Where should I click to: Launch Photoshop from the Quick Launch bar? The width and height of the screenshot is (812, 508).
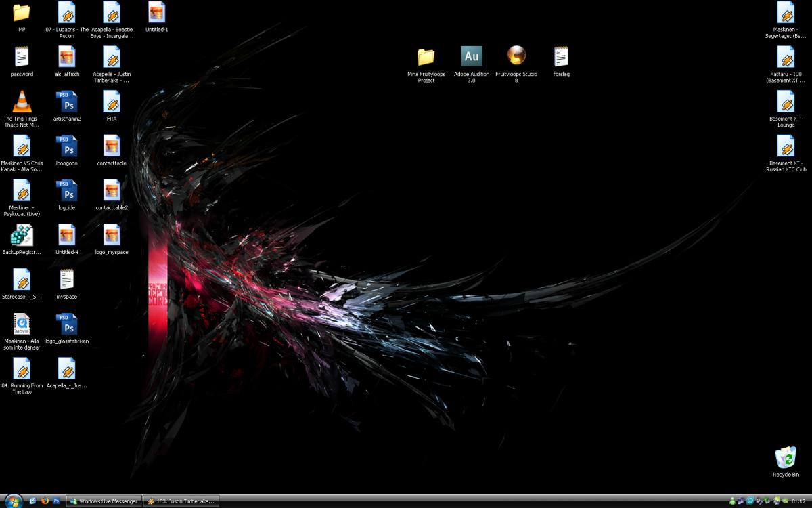coord(56,501)
